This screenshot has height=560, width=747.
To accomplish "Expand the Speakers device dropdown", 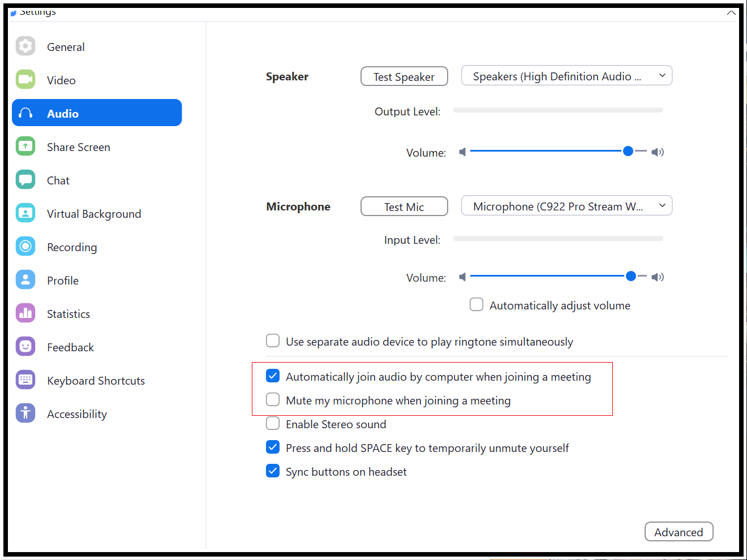I will point(566,76).
